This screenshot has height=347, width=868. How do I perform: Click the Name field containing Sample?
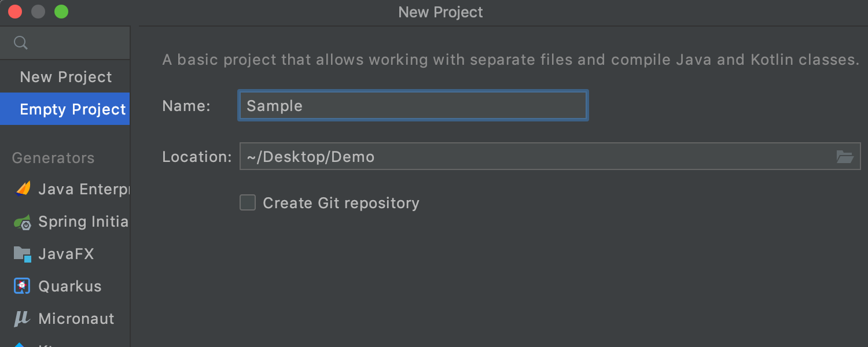click(413, 106)
